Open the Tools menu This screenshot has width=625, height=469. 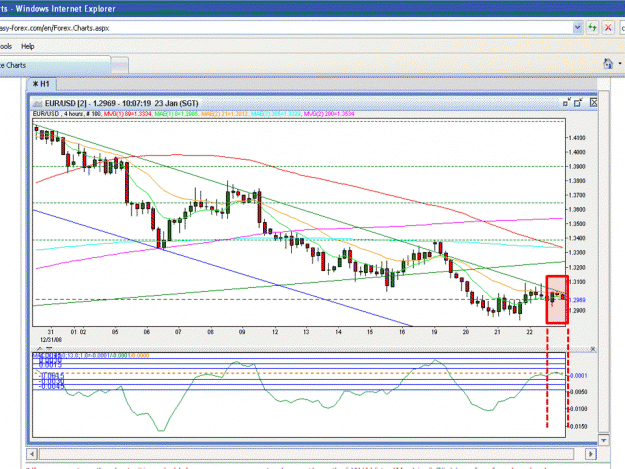(6, 46)
